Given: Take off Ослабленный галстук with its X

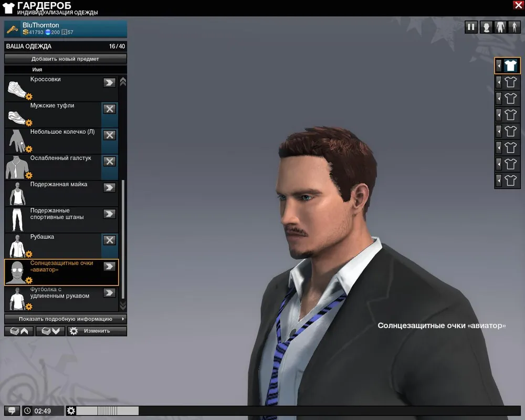Looking at the screenshot, I should [110, 161].
